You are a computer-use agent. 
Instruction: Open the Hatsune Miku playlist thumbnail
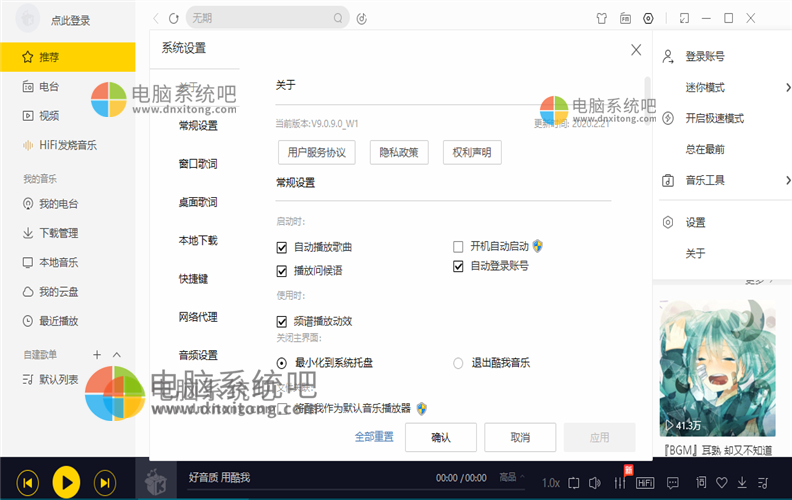click(x=717, y=368)
